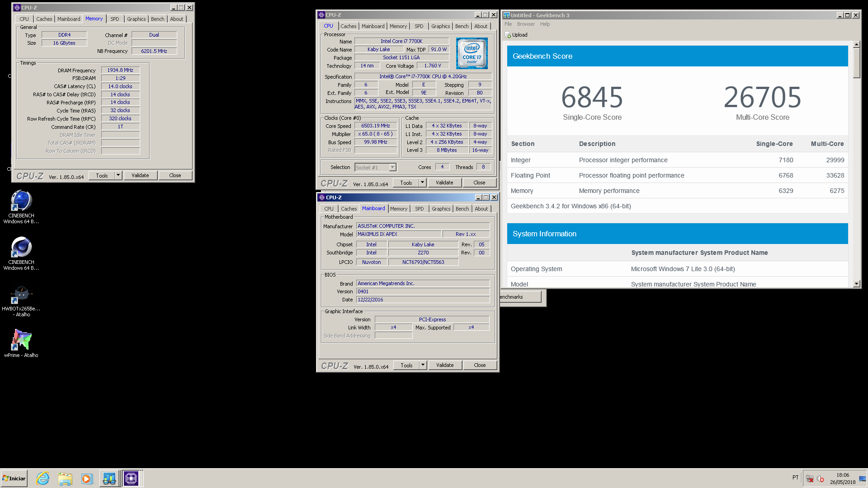Viewport: 868px width, 488px height.
Task: Open CINEBENCH Windows 64 Bit top desktop shortcut
Action: click(21, 206)
